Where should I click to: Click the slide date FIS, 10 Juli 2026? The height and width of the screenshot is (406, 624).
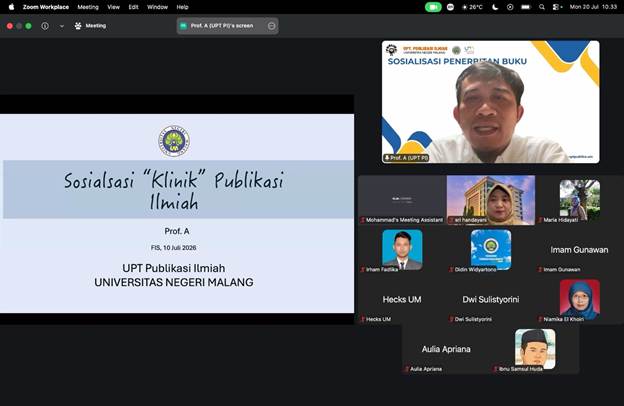174,248
